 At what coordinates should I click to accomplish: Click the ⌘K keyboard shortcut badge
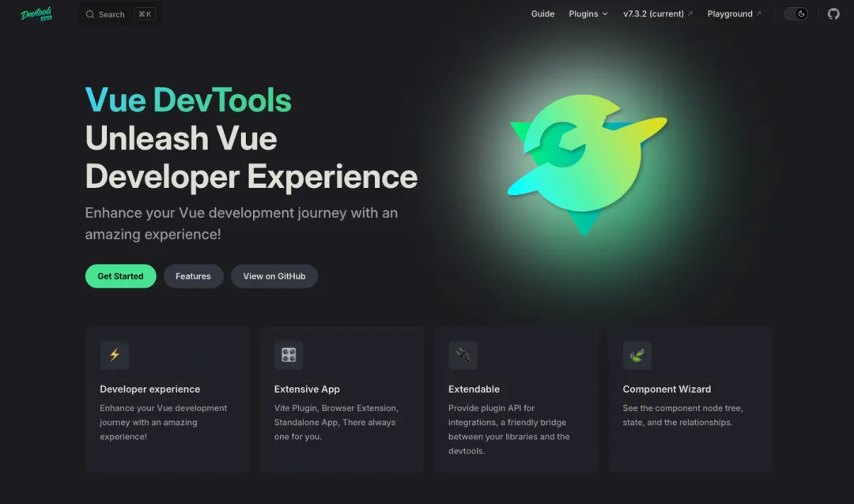coord(145,14)
